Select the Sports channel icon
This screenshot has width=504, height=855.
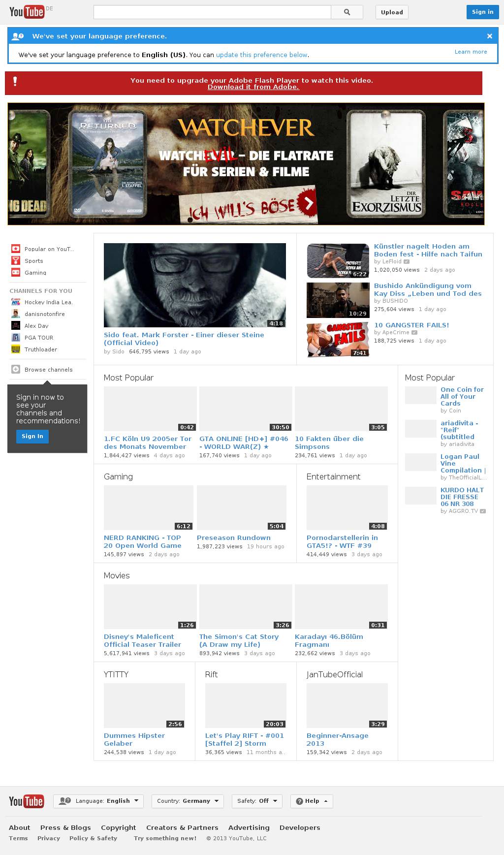click(x=16, y=261)
